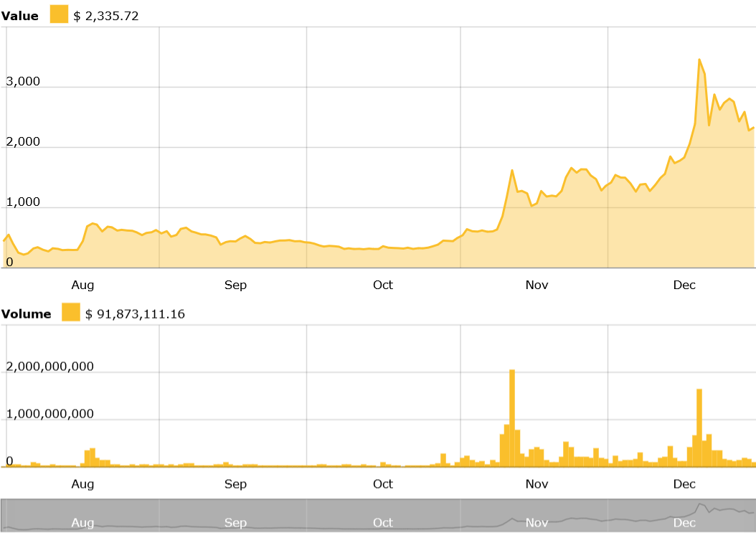Click the Sep label under the volume chart

coord(235,484)
